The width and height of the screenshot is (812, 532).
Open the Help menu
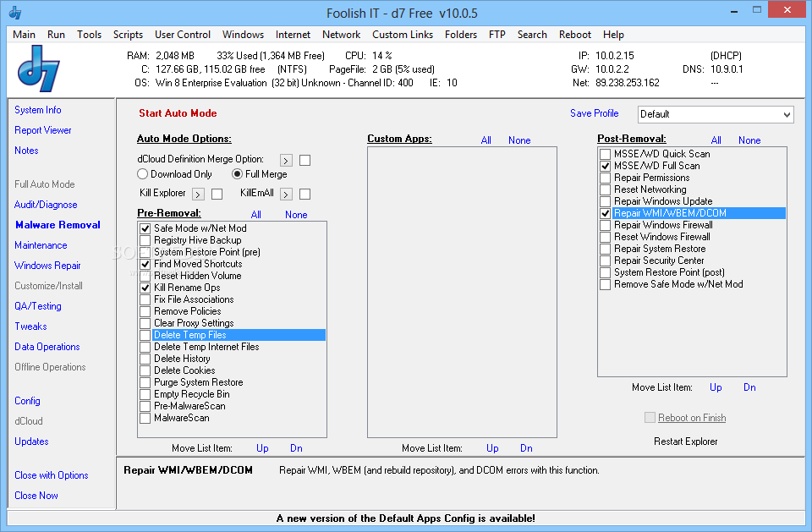613,35
